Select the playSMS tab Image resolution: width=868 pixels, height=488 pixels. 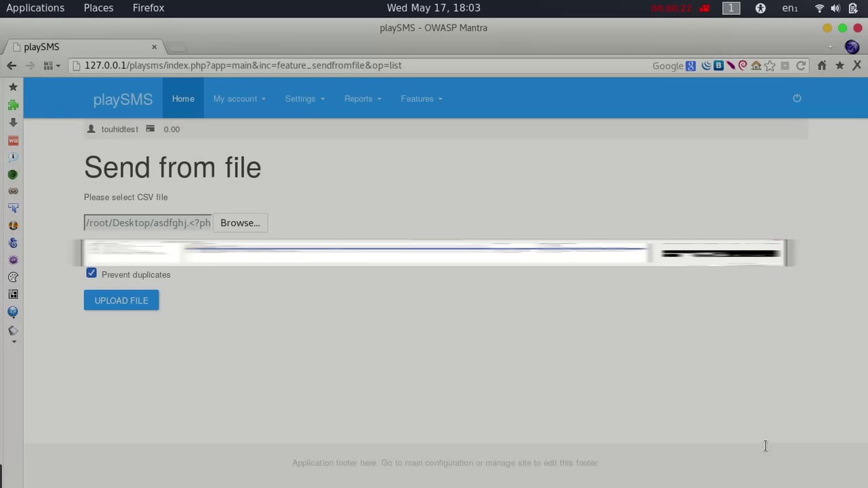click(x=85, y=47)
